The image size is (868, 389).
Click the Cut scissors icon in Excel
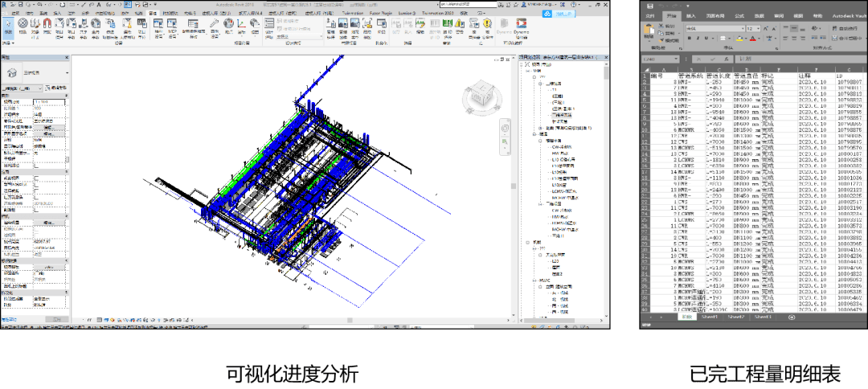tap(661, 26)
